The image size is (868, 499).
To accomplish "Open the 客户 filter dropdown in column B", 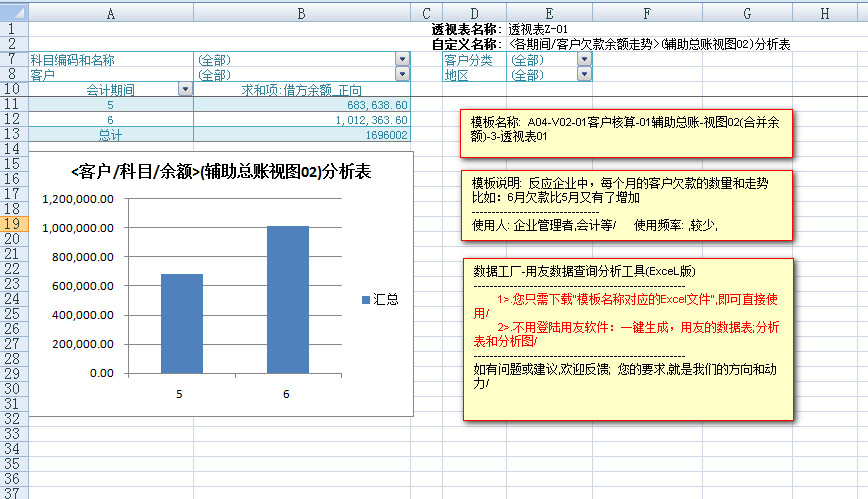I will (x=402, y=75).
